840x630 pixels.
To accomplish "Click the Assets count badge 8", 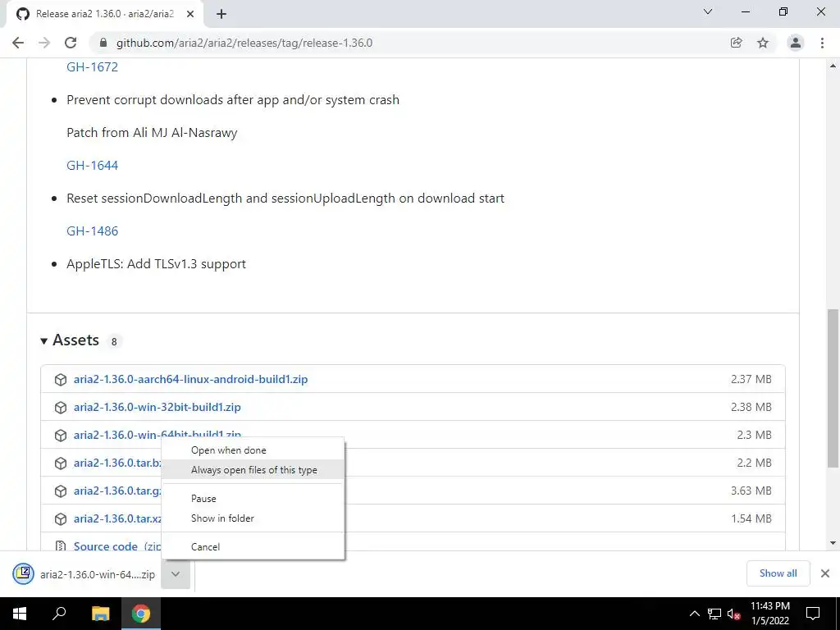I will [114, 341].
